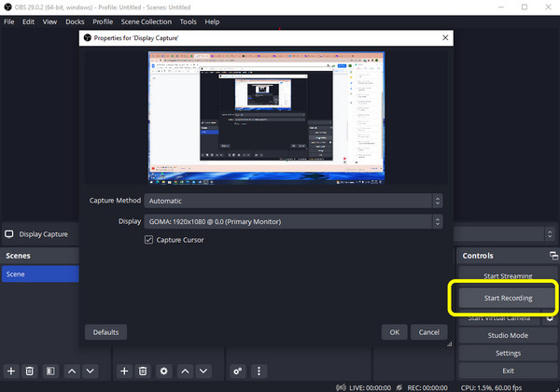Click the display monitor icon beside Display Capture
Screen dimensions: 560x392
[9, 234]
